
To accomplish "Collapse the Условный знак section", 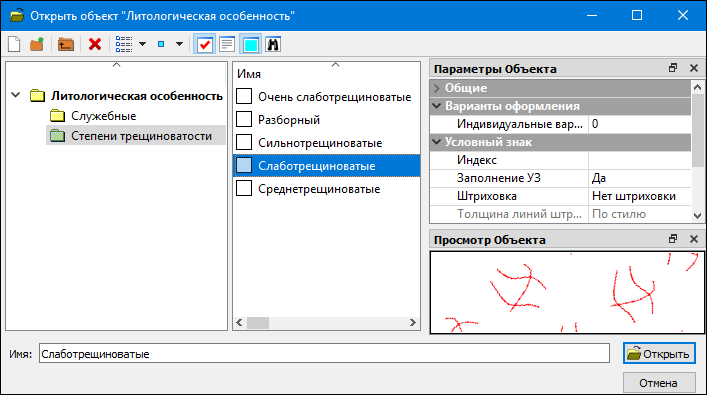I will coord(436,142).
